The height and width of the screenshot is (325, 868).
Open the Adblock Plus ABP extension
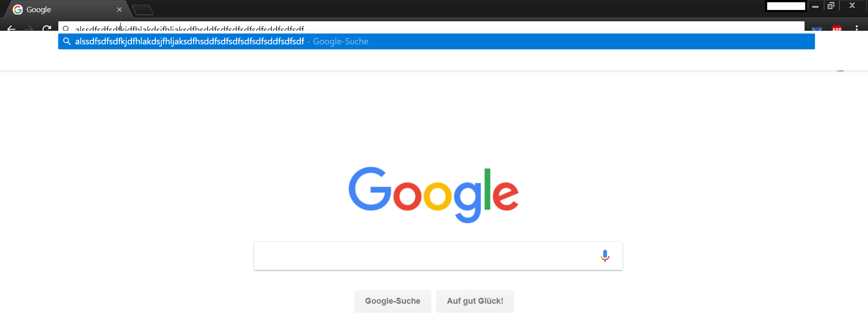point(837,29)
